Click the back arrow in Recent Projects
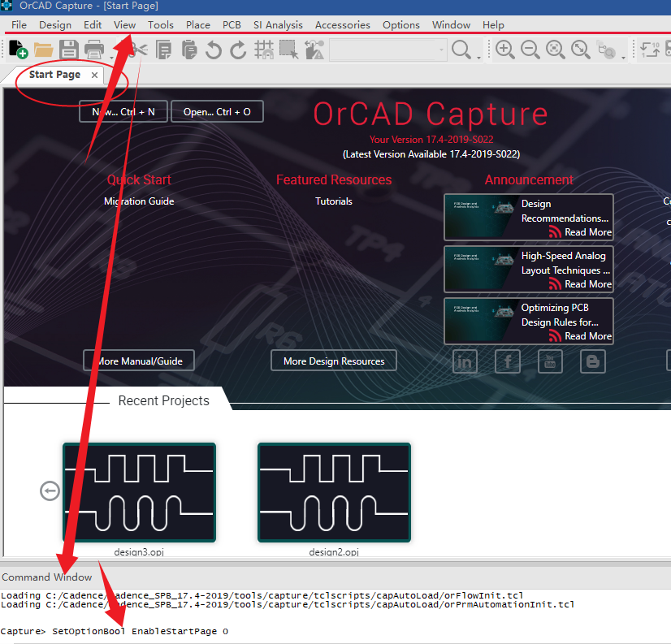 50,491
